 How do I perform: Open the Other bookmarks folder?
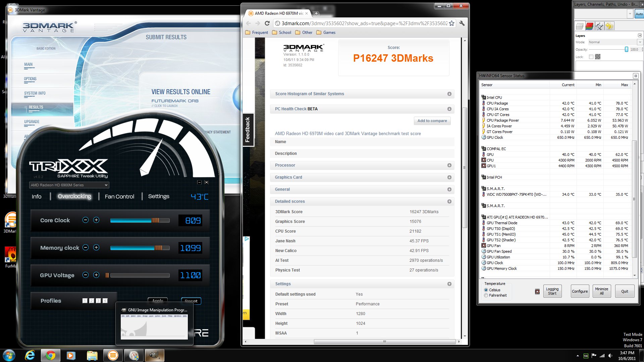pyautogui.click(x=304, y=33)
